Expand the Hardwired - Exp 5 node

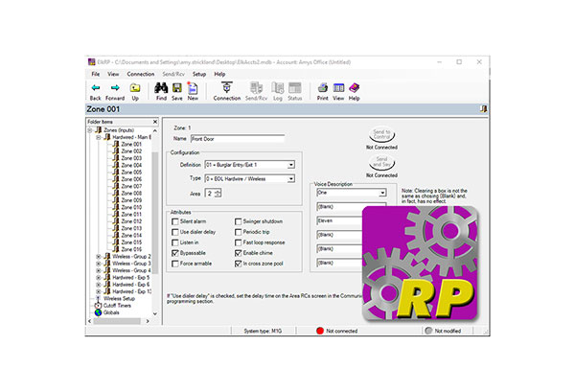[x=99, y=278]
